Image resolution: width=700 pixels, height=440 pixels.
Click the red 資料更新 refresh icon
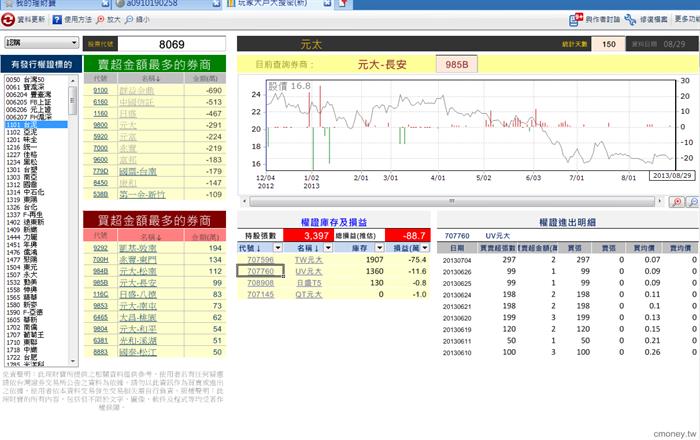[x=8, y=20]
